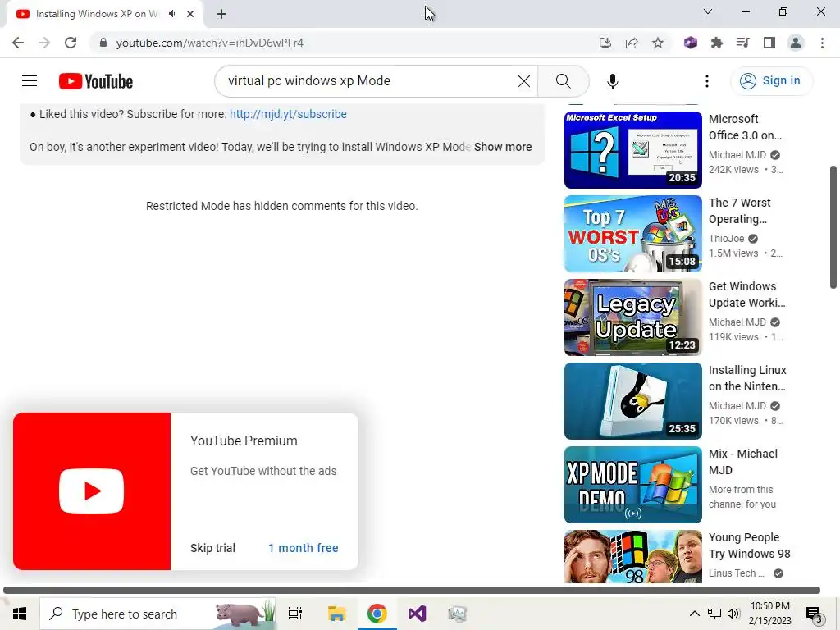Reload the current page
The image size is (840, 630).
pyautogui.click(x=71, y=43)
